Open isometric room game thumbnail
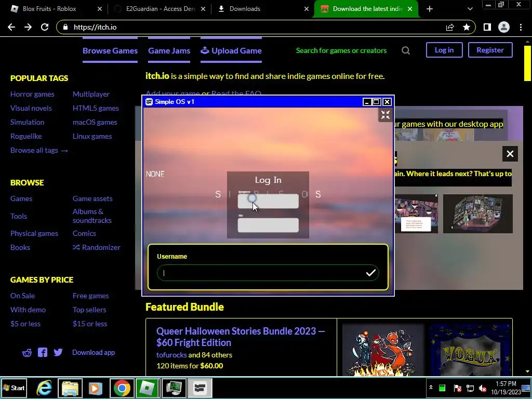 tap(478, 214)
